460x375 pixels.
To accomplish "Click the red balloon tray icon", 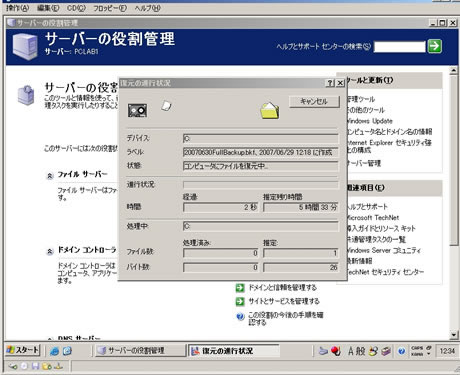I will (336, 351).
